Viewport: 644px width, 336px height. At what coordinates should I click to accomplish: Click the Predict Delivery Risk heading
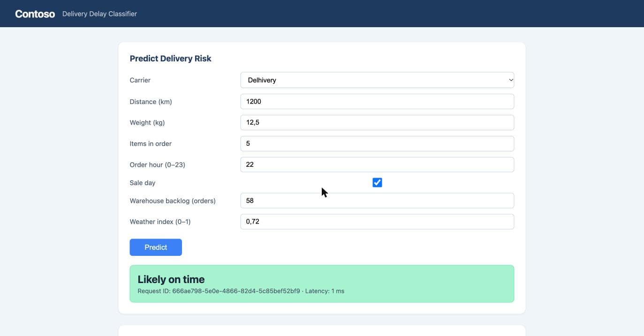170,59
